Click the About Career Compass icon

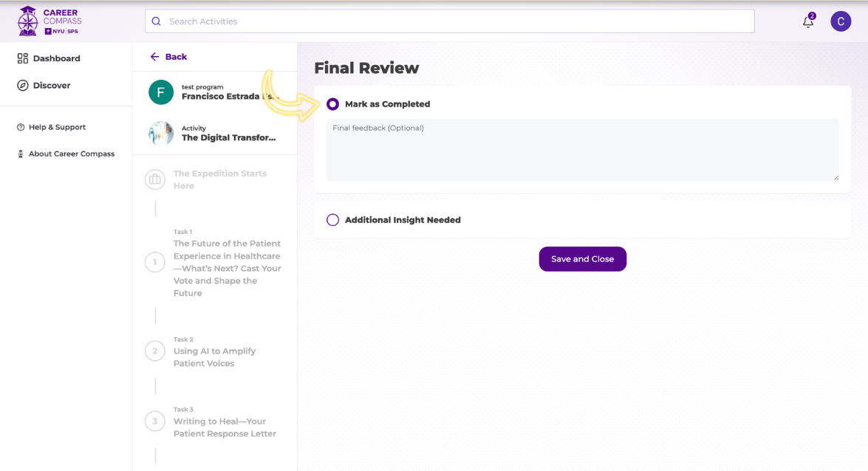tap(21, 154)
